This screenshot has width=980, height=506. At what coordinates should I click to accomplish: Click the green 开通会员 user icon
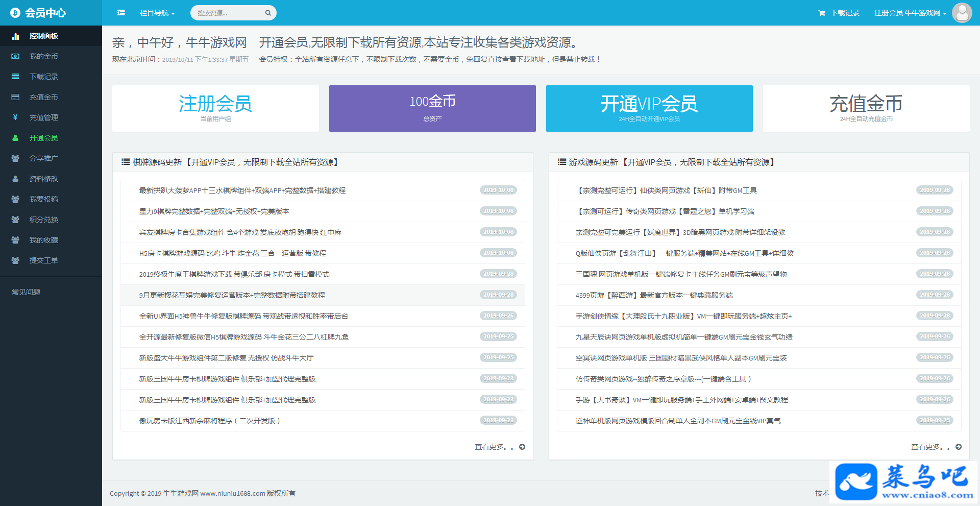[x=15, y=138]
